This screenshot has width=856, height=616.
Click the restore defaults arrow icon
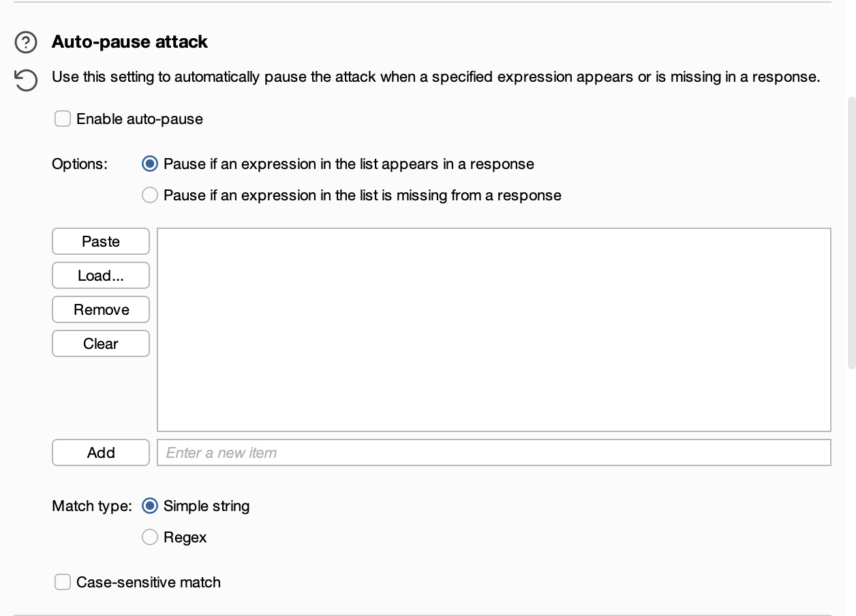coord(26,80)
